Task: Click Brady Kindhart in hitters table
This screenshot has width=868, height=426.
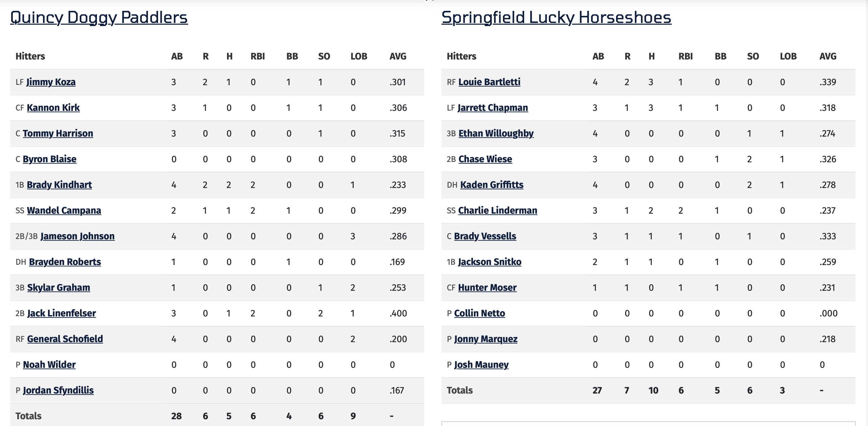Action: pyautogui.click(x=59, y=185)
